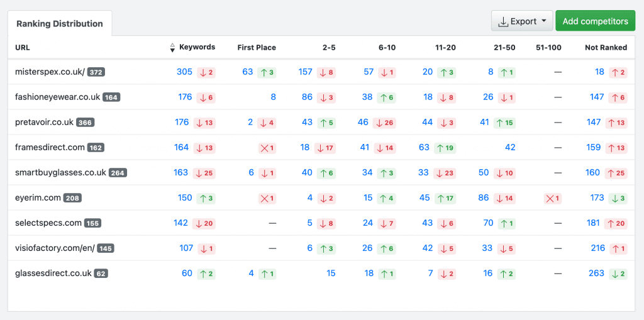
Task: Sort by the Keywords column arrows
Action: (x=172, y=48)
